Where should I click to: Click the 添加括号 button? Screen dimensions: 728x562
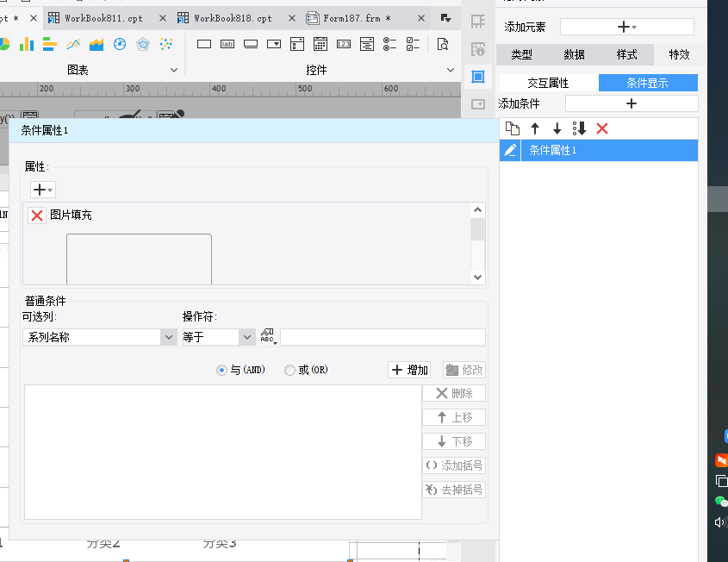tap(454, 465)
